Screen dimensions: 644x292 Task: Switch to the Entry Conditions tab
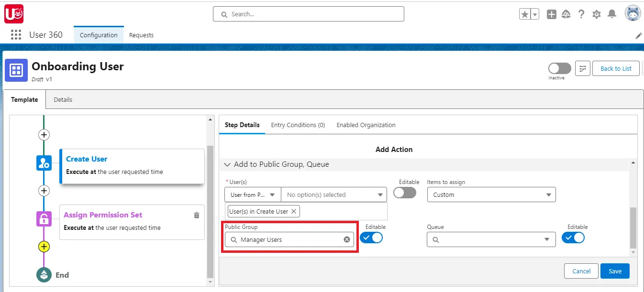[x=298, y=125]
